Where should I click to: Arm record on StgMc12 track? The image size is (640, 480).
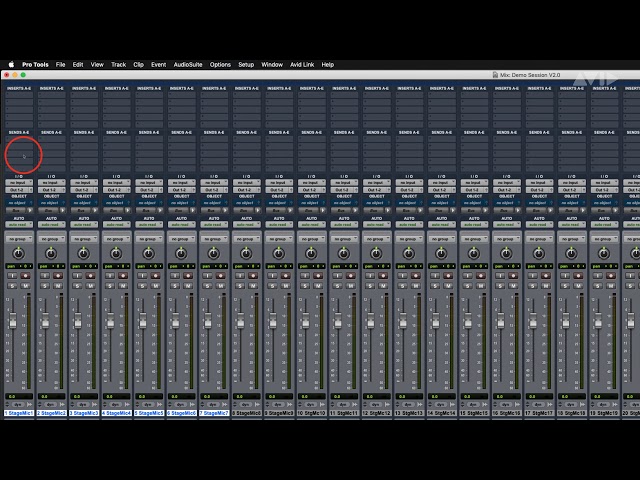tap(383, 276)
